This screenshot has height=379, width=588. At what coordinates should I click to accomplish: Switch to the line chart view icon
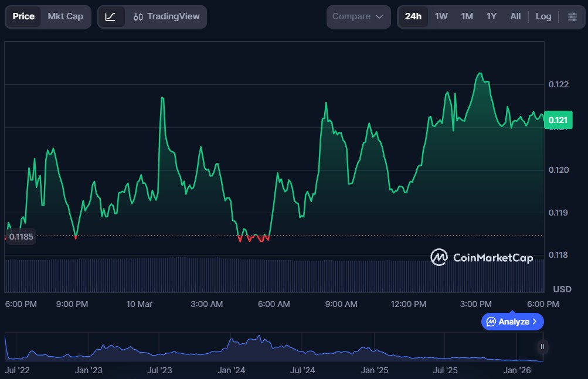[110, 16]
